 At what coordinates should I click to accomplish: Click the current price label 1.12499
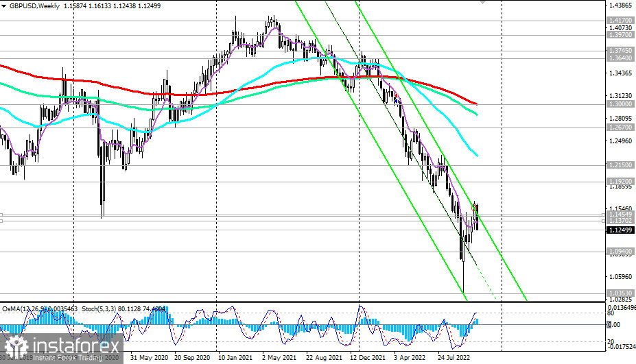tap(620, 230)
